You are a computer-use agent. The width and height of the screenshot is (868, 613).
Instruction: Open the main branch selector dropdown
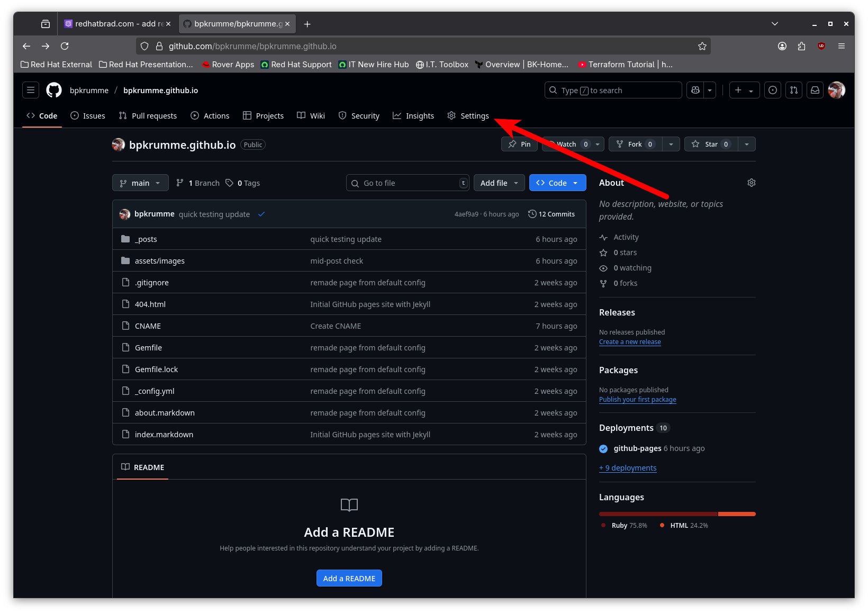[140, 183]
